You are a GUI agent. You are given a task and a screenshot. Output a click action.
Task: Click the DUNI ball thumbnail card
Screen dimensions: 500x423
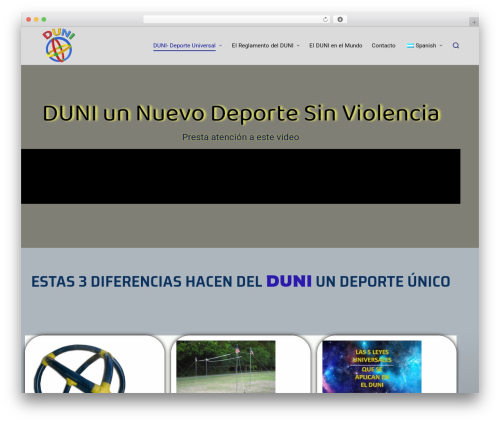pyautogui.click(x=95, y=364)
